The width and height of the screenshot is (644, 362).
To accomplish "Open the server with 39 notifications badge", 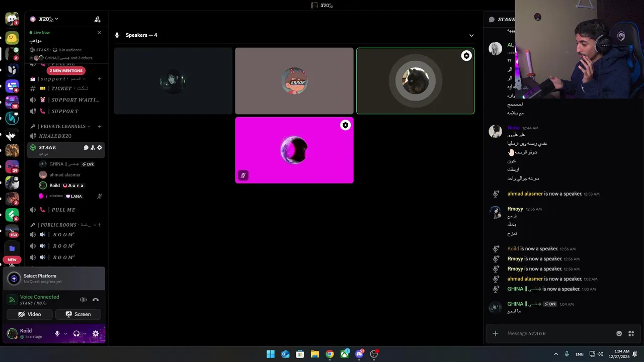I will coord(12,166).
